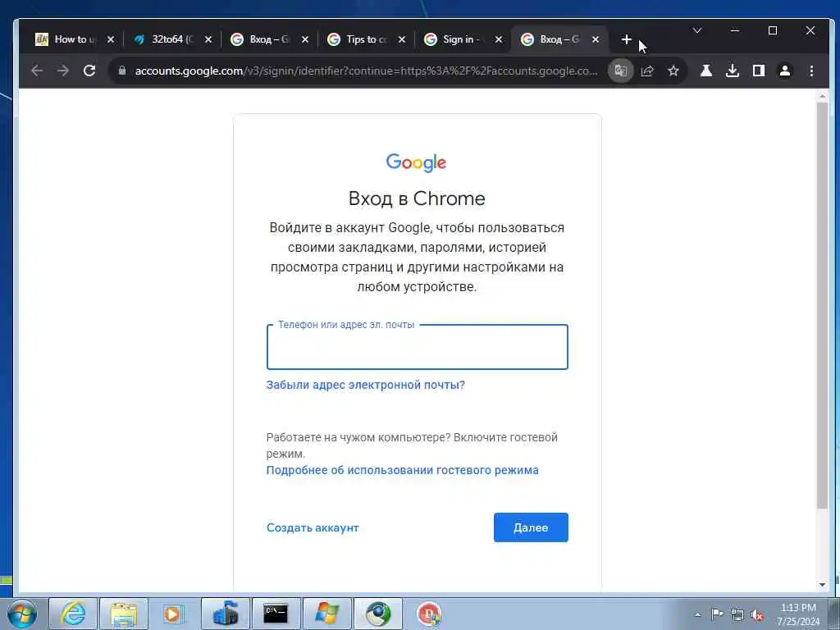Open the volume tray icon
This screenshot has height=630, width=840.
(x=757, y=614)
